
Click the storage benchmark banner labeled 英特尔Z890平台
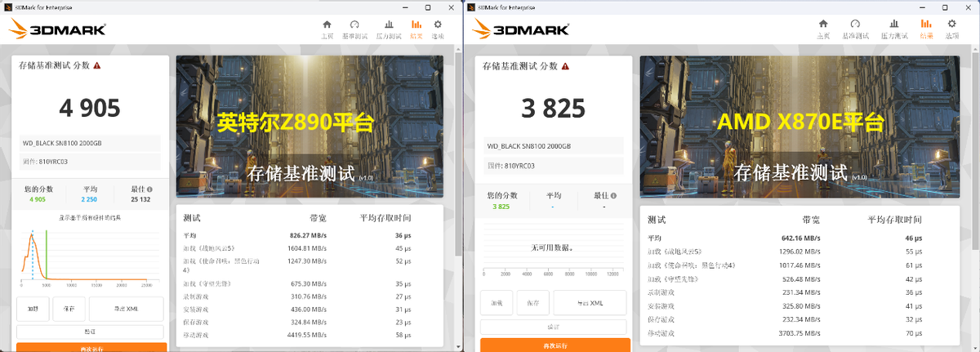point(310,127)
